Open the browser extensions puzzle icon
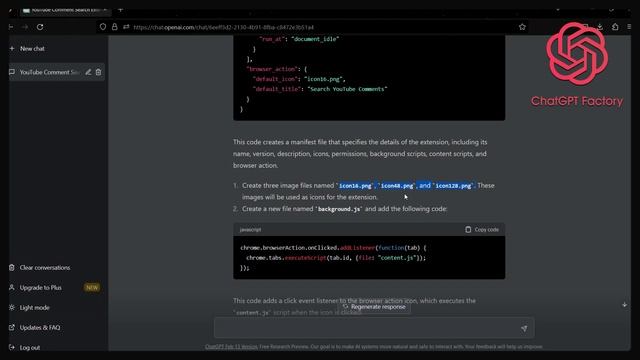Viewport: 640px width, 360px height. point(615,27)
